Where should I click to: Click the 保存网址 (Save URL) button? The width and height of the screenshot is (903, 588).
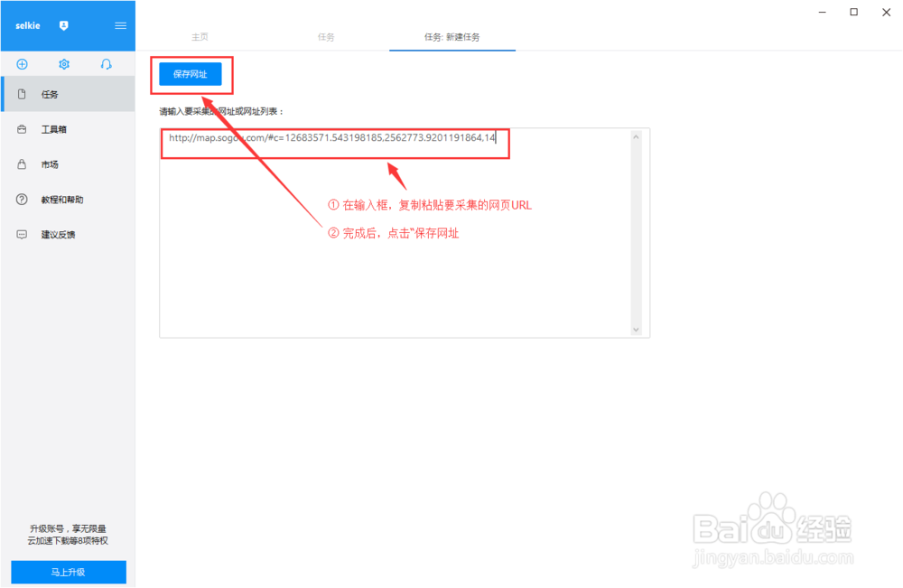(191, 75)
